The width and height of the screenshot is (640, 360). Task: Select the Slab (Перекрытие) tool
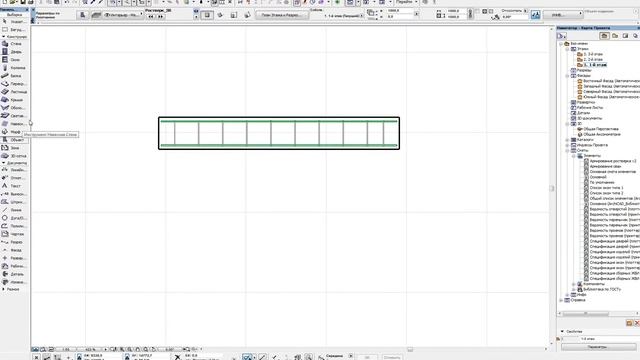[x=14, y=84]
